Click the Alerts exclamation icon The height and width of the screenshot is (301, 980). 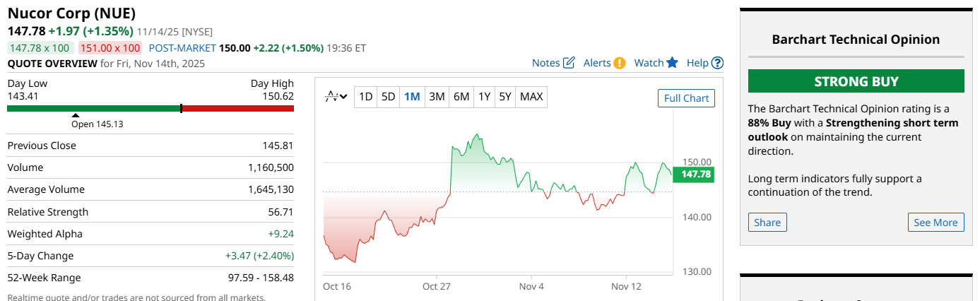tap(620, 63)
